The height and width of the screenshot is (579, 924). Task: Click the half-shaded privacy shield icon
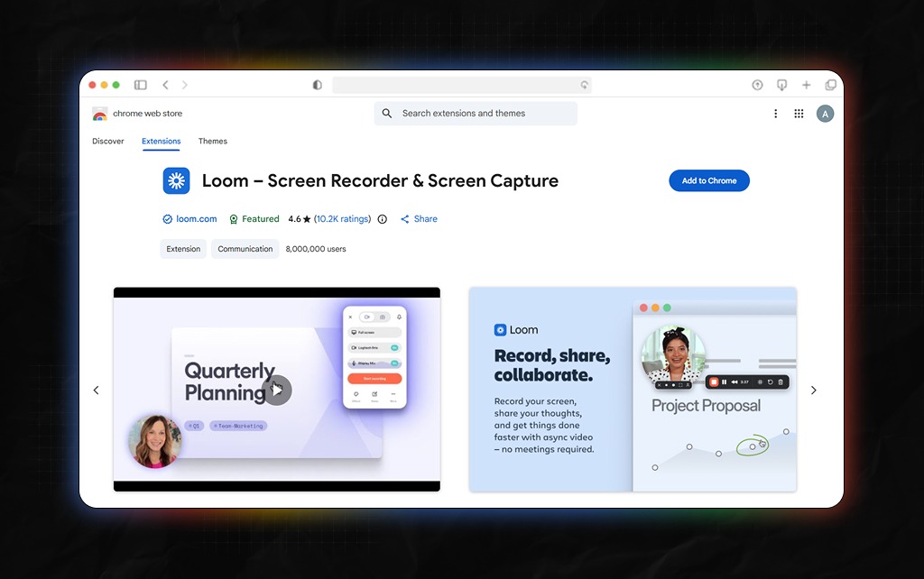tap(317, 85)
